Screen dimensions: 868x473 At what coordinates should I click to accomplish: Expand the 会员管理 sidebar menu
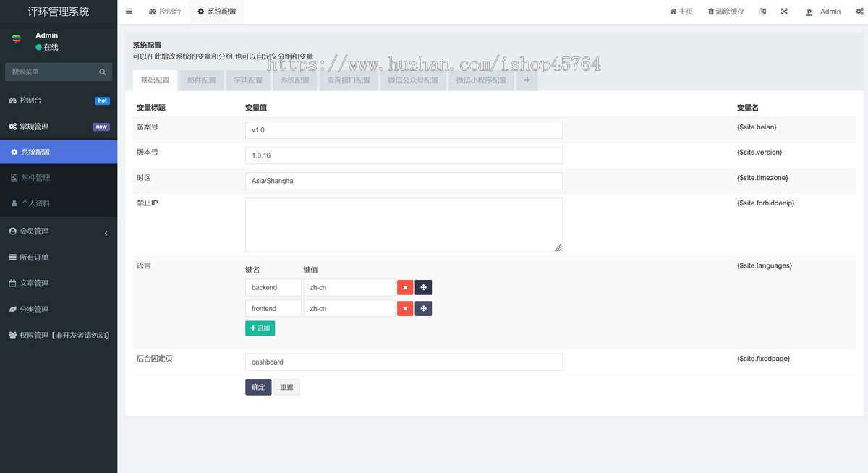[x=58, y=231]
